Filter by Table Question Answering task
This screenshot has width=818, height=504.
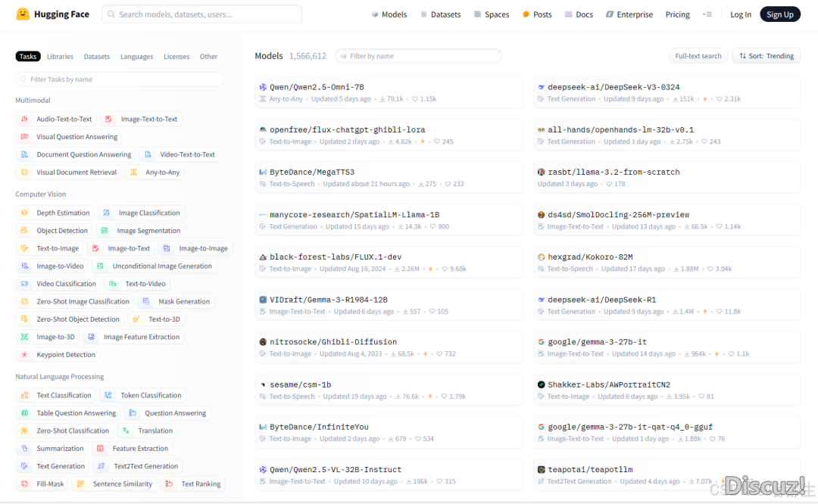coord(68,412)
